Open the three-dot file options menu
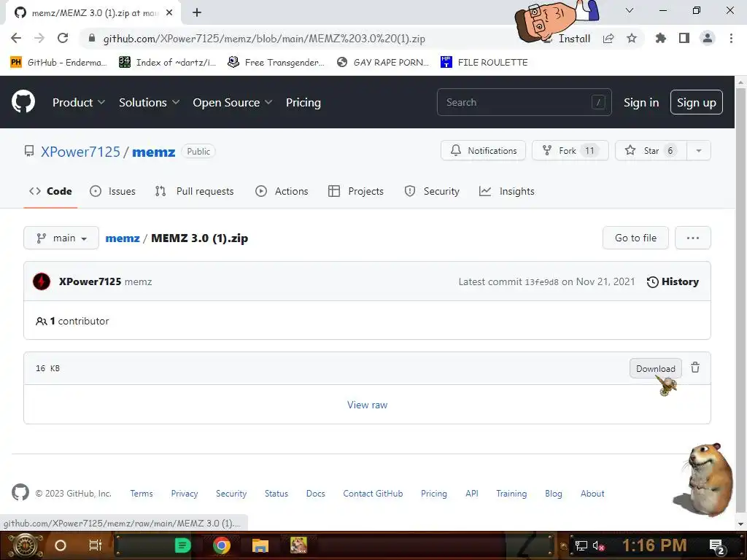The image size is (747, 560). click(693, 238)
